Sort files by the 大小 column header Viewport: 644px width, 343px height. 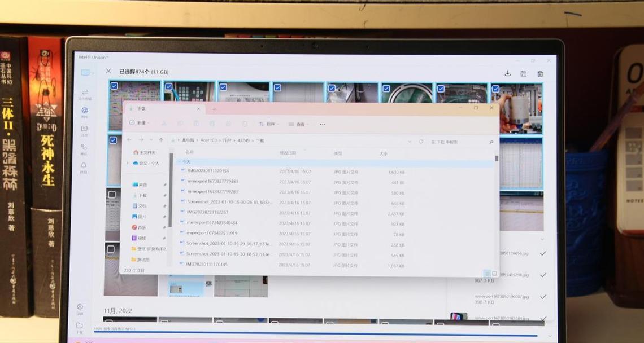coord(383,153)
